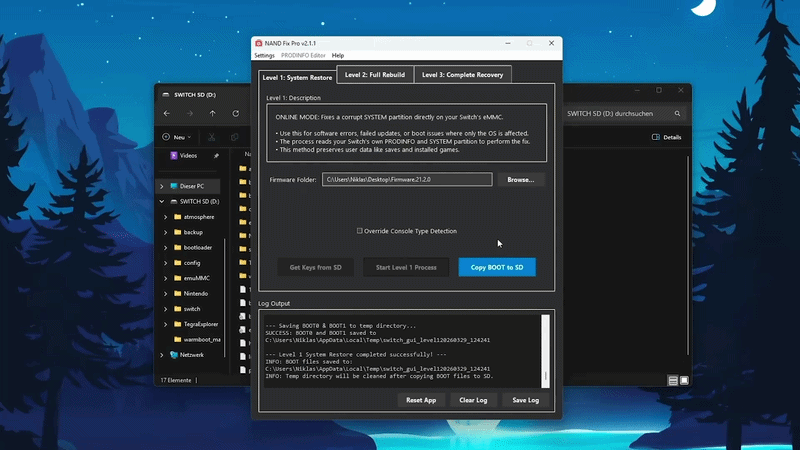Click the '17 Elemente' status bar text
The image size is (800, 450).
click(x=176, y=381)
